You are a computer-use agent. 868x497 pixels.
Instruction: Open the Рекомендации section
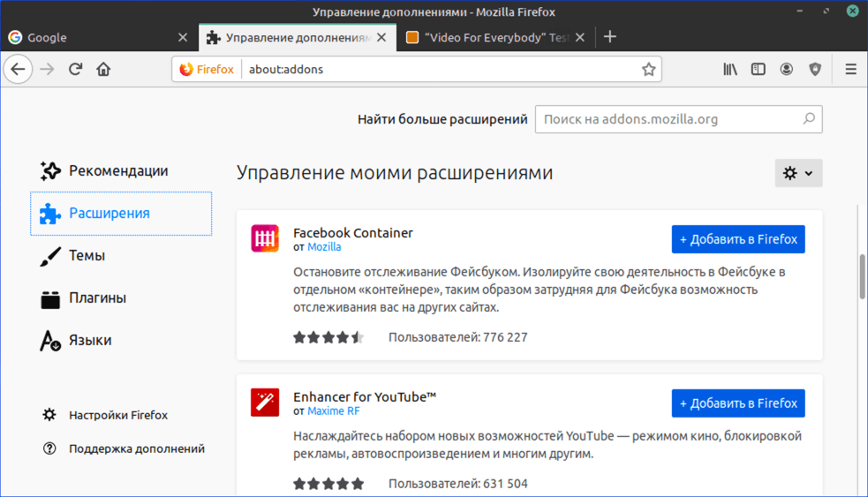[121, 171]
